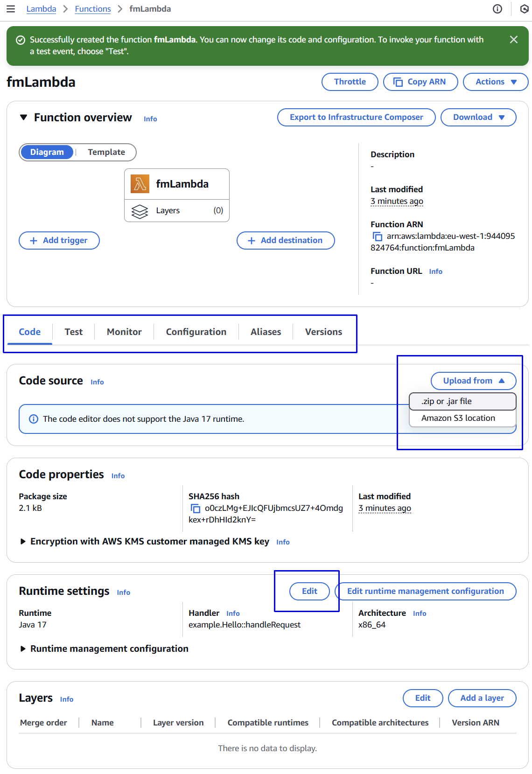Image resolution: width=532 pixels, height=774 pixels.
Task: Expand Encryption with AWS KMS key section
Action: pos(23,542)
